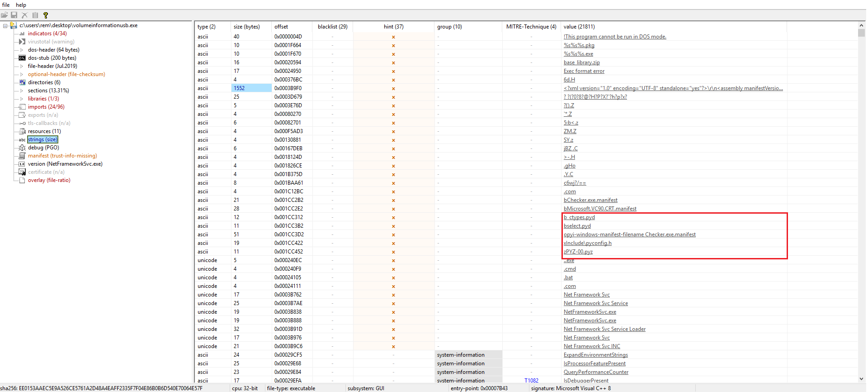Sort by the group (10) column header

coord(468,27)
